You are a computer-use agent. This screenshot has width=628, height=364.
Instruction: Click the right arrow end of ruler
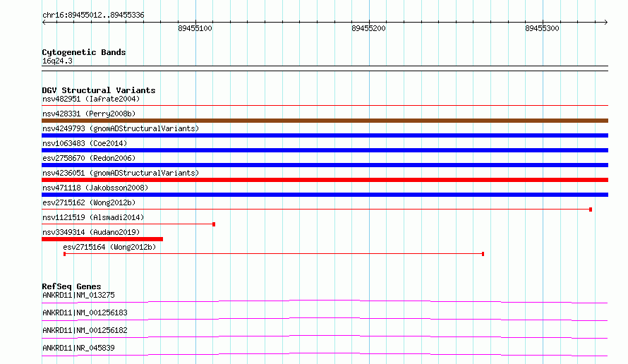605,22
